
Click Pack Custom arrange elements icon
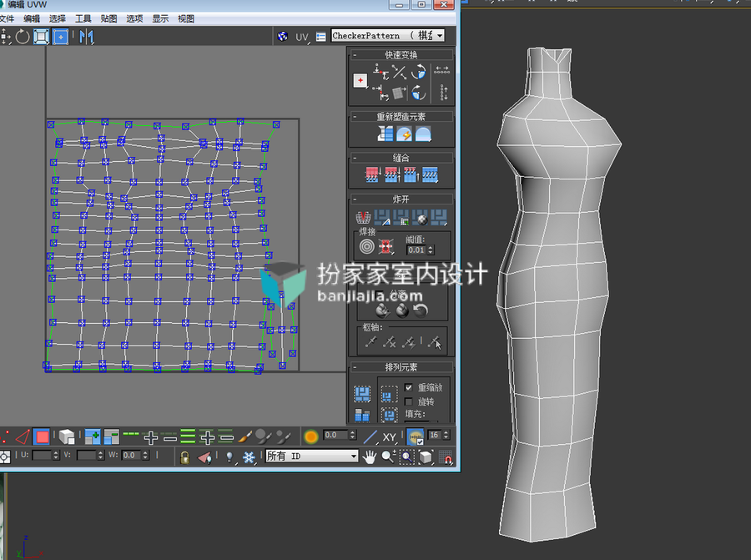(362, 394)
